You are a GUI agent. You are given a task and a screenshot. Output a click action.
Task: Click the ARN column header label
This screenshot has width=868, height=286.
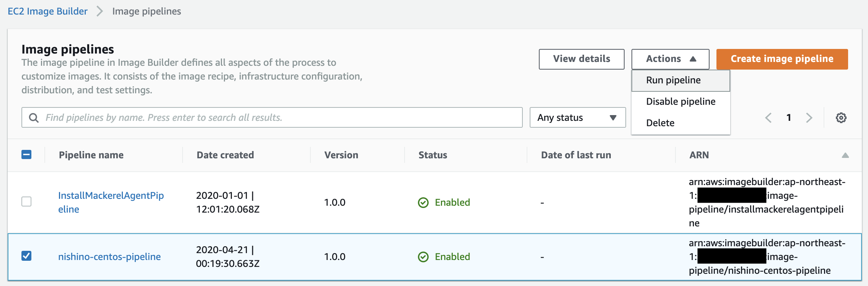pos(699,155)
